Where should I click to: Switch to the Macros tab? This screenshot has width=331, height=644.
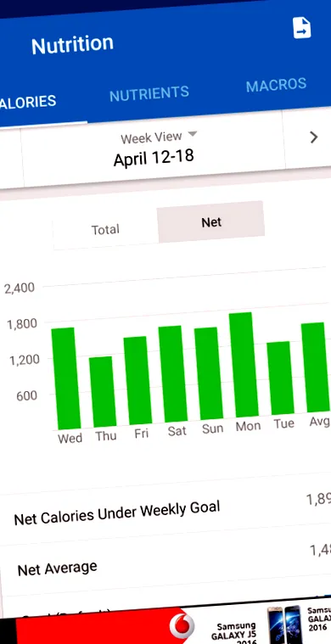click(x=277, y=85)
